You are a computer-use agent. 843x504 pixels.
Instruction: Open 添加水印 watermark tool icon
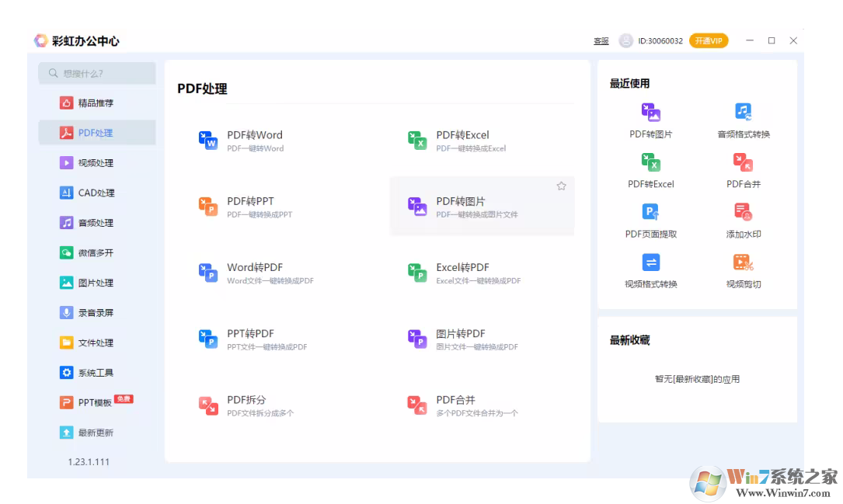(744, 212)
